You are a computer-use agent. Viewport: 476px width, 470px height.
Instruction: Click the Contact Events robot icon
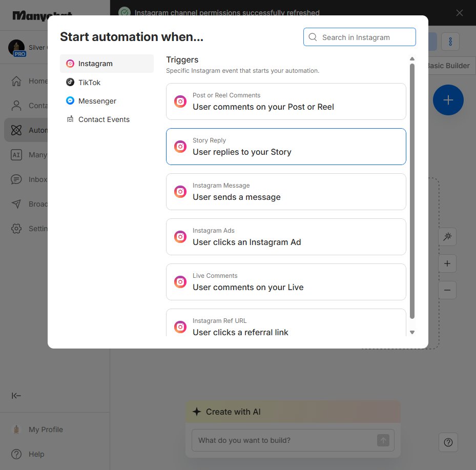pyautogui.click(x=70, y=119)
